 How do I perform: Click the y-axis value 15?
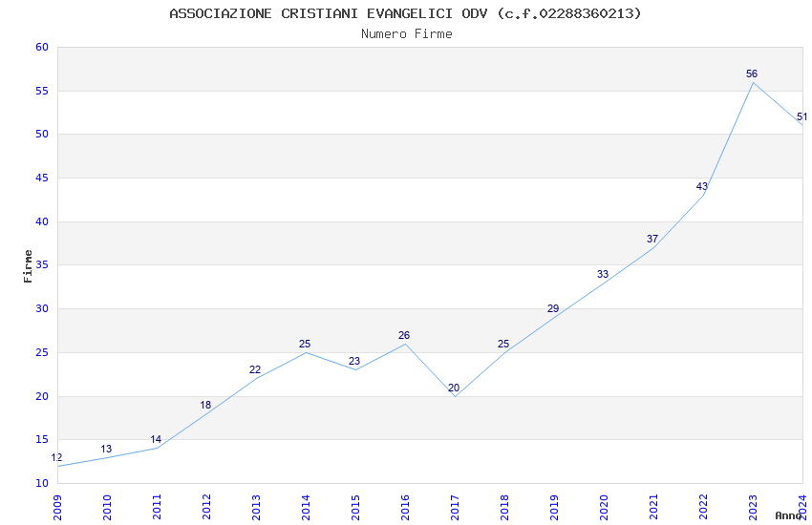pos(42,440)
